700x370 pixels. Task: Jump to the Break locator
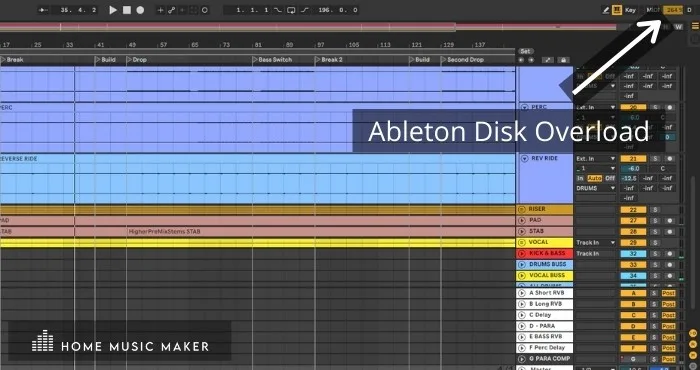click(12, 59)
